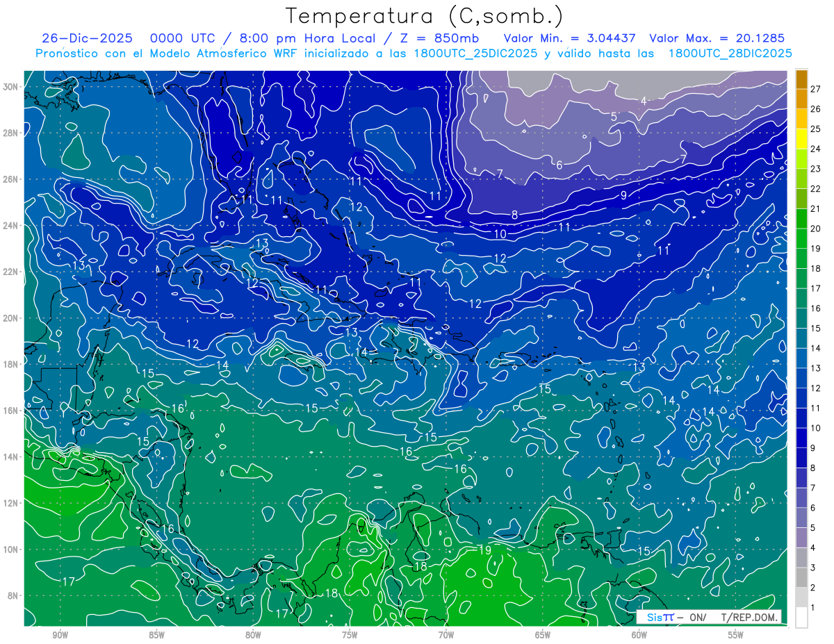The width and height of the screenshot is (834, 644).
Task: Click the '80W' longitude axis label
Action: (x=253, y=635)
